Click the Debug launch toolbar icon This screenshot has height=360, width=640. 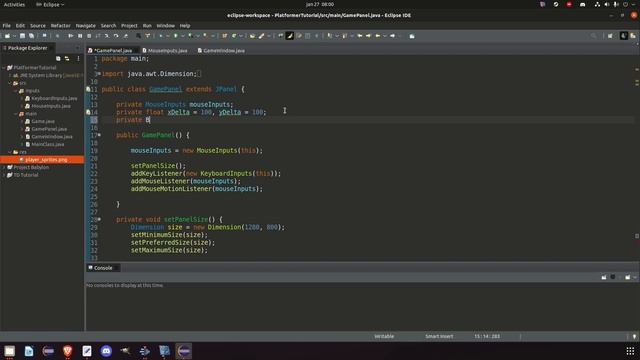[161, 36]
